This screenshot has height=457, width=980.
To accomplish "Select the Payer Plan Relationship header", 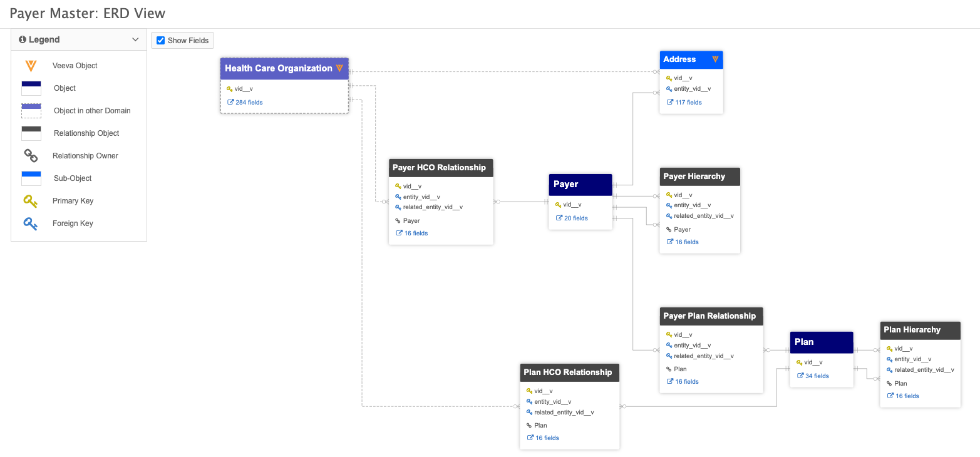I will point(711,316).
